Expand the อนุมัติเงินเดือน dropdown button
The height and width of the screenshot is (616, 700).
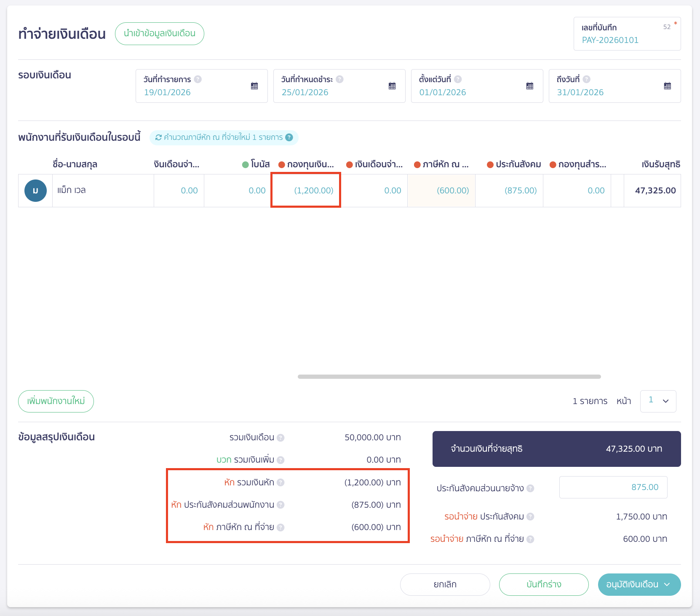(667, 584)
